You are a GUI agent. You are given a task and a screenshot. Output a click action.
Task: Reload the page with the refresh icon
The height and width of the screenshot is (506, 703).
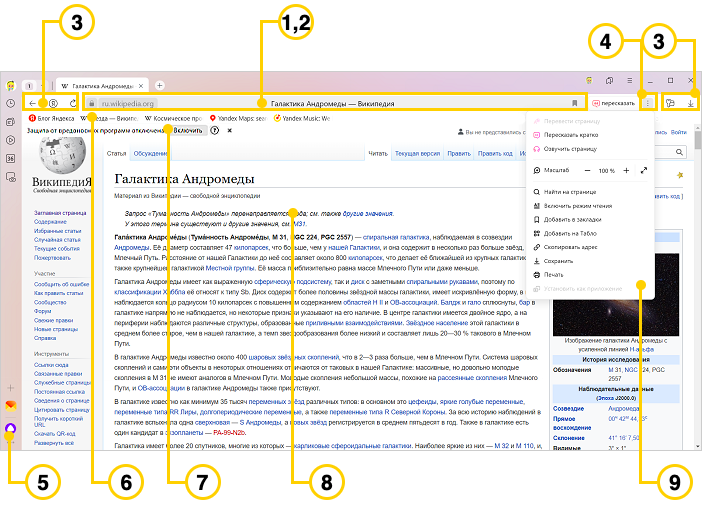pyautogui.click(x=73, y=104)
